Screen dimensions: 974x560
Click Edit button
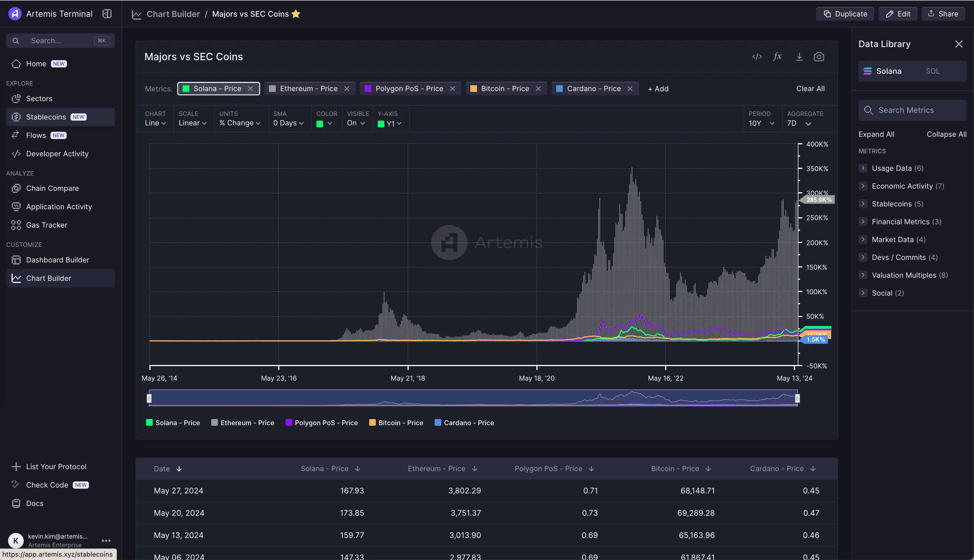tap(898, 14)
